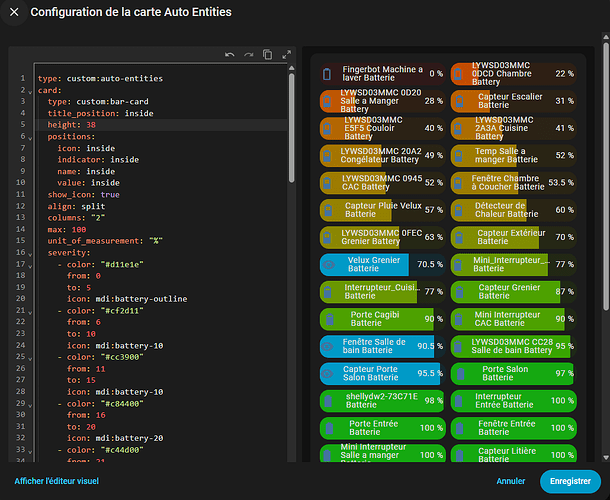
Task: Click the Capteur Porte Salon 95.5% bar
Action: (x=382, y=372)
